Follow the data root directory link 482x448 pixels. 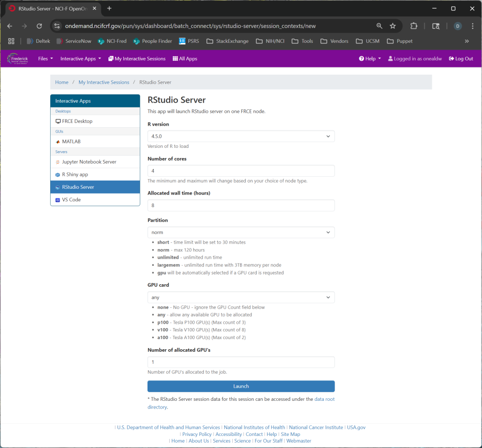tap(324, 399)
